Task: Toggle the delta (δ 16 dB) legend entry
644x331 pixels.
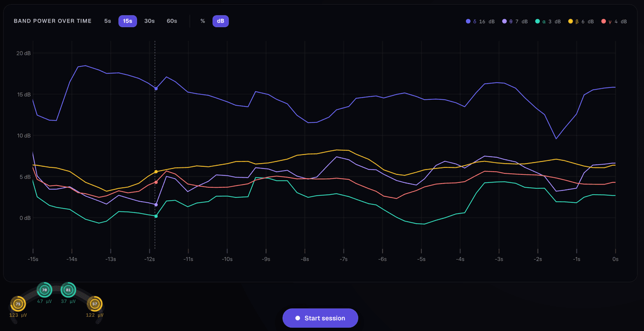Action: (x=480, y=21)
